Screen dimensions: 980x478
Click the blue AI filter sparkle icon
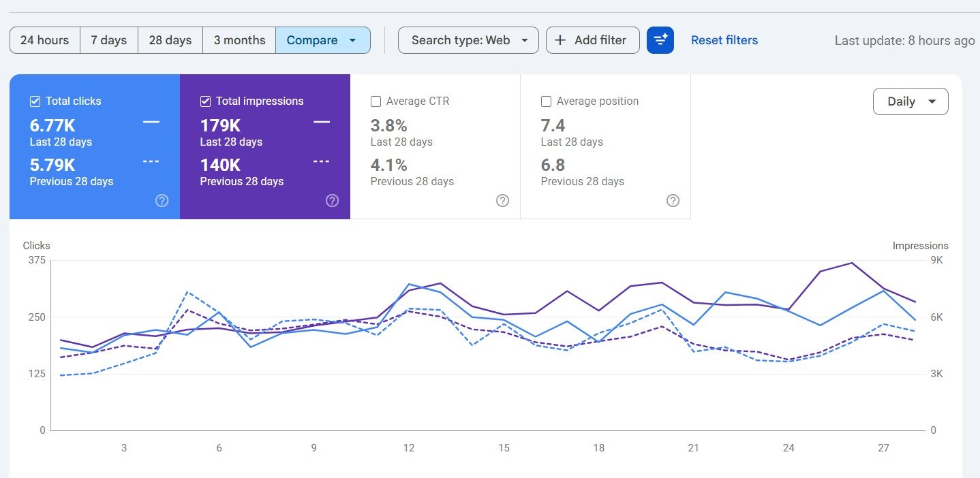coord(660,40)
